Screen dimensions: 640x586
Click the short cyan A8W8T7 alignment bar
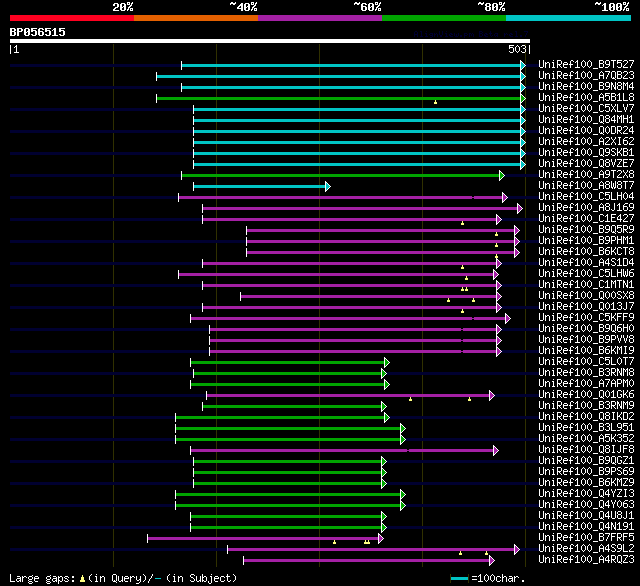(x=260, y=186)
